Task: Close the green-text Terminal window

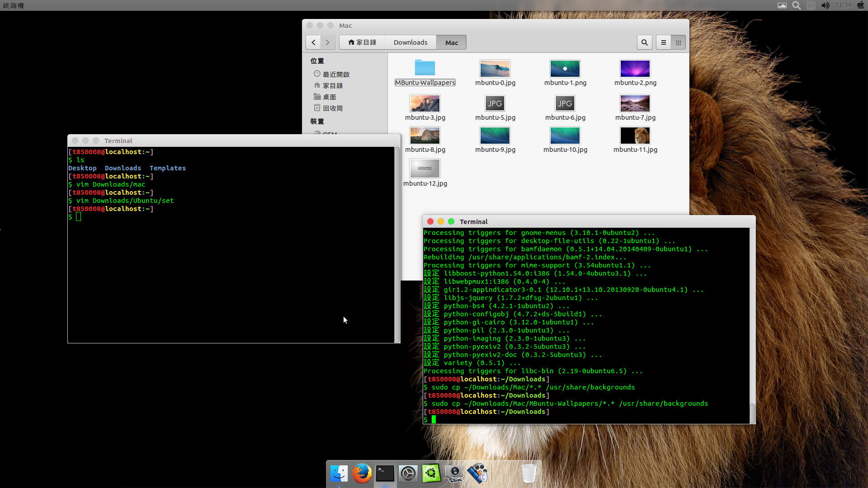Action: (430, 221)
